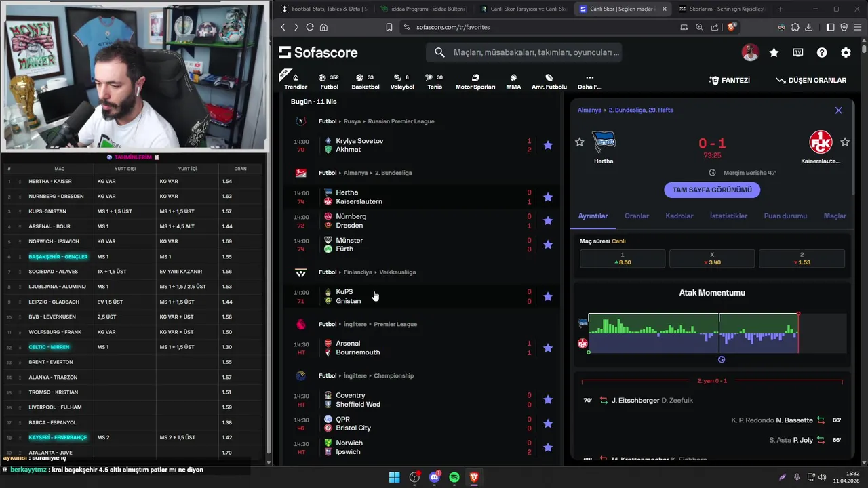Open Football Stats, Tables & Data browser tab

click(x=323, y=9)
